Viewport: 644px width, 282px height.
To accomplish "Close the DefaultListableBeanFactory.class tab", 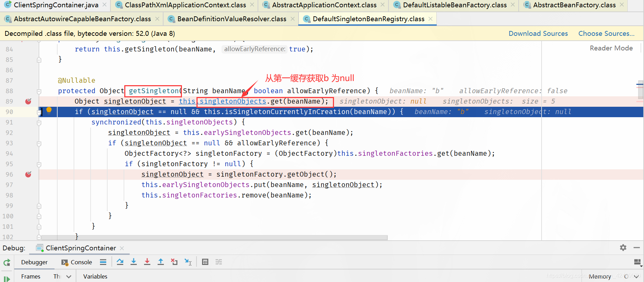I will (x=513, y=5).
